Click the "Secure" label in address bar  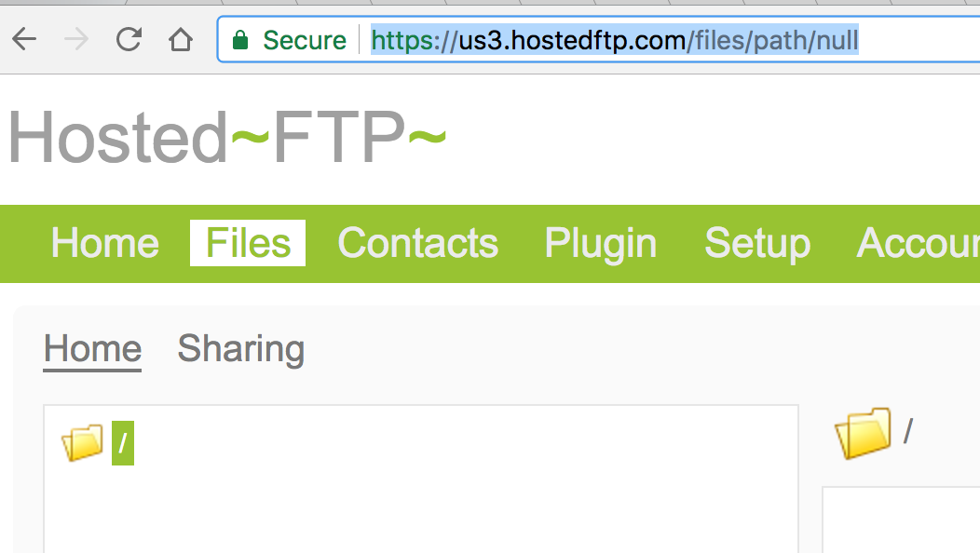point(304,41)
